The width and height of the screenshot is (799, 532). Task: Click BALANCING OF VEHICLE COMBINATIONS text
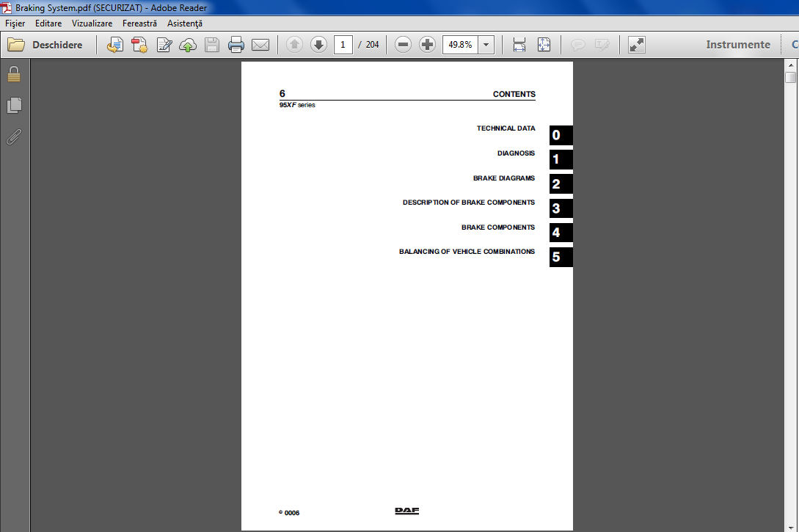click(467, 252)
